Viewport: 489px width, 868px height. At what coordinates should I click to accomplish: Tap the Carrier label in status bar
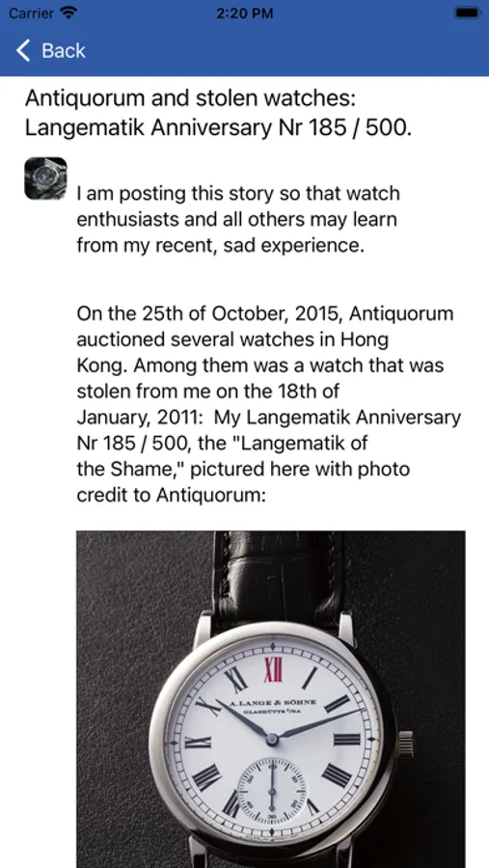pos(32,13)
